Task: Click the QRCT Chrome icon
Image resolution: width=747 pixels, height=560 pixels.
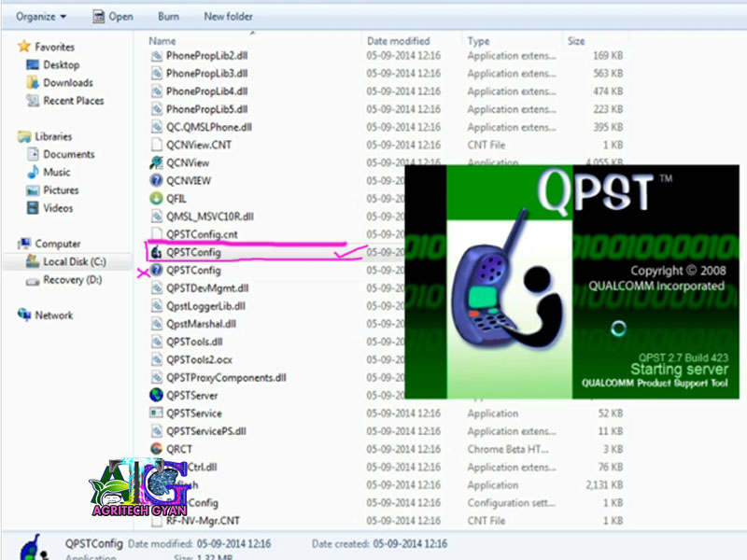Action: [x=156, y=449]
